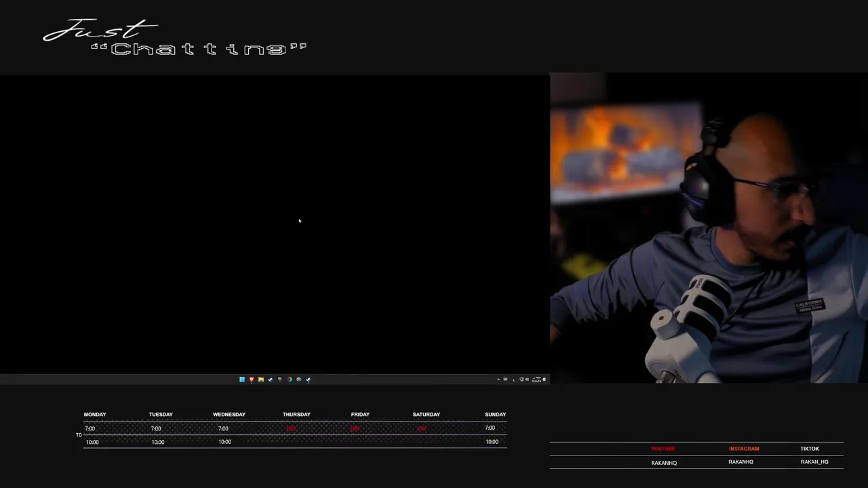The width and height of the screenshot is (868, 488).
Task: Click the 10:00 end time under Tuesday
Action: tap(158, 442)
